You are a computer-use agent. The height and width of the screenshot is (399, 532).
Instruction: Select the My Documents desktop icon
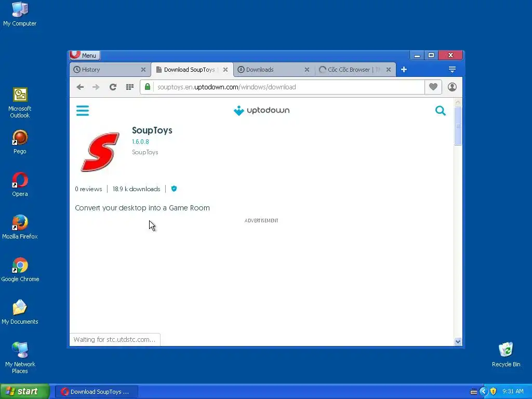click(20, 312)
